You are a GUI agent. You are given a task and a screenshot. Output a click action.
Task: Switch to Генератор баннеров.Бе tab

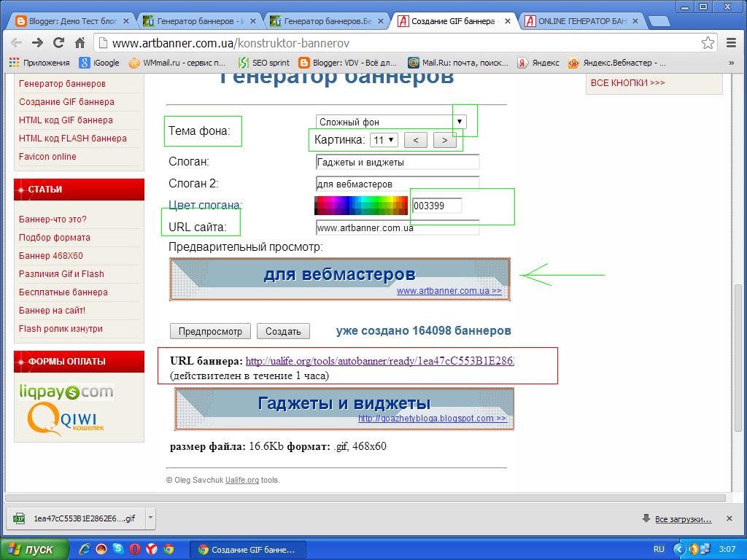click(328, 21)
